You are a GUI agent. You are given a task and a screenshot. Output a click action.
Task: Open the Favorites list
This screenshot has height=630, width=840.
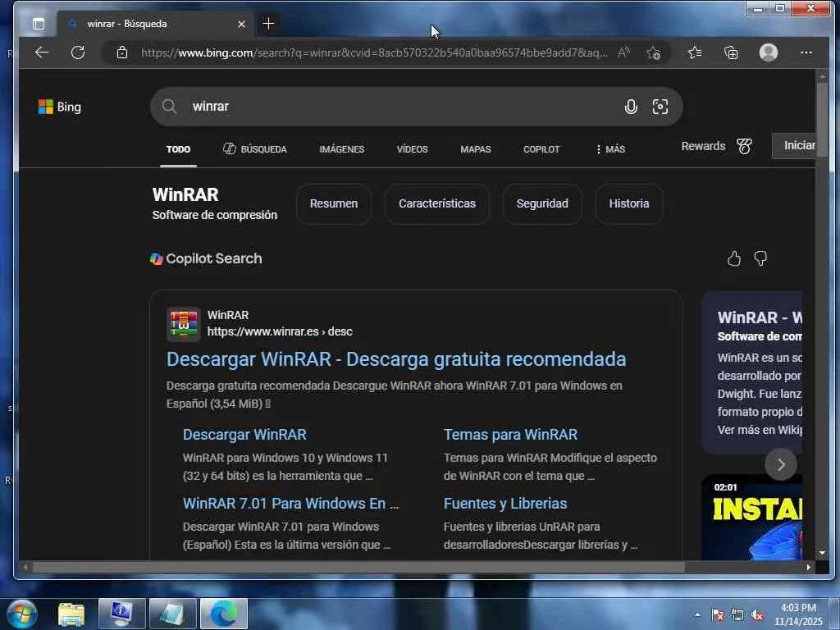(x=695, y=52)
